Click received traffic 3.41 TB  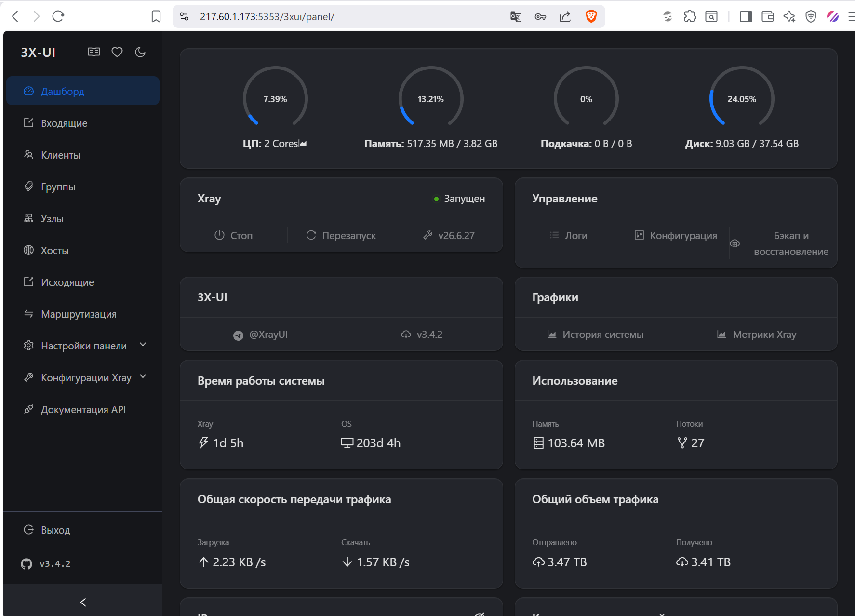click(x=704, y=562)
